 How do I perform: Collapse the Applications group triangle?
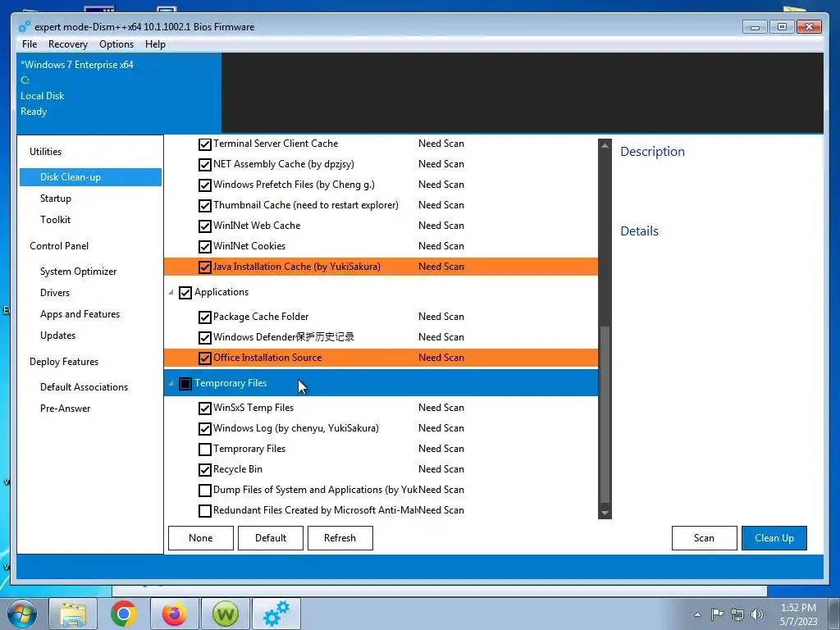click(x=171, y=293)
